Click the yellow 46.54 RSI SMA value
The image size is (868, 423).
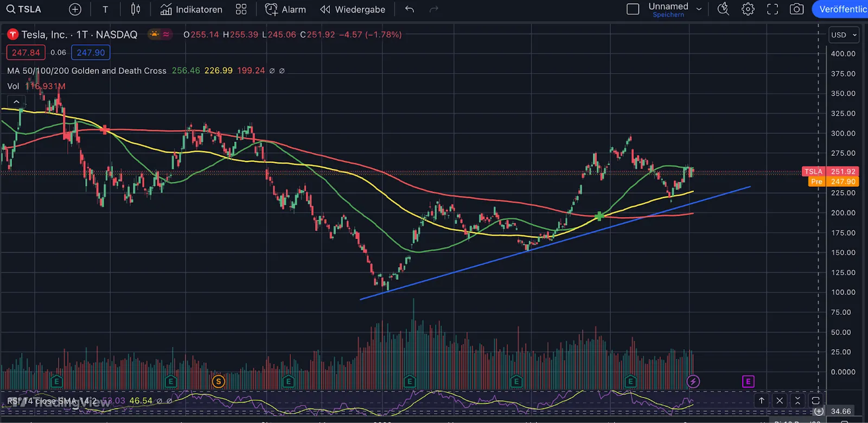141,401
